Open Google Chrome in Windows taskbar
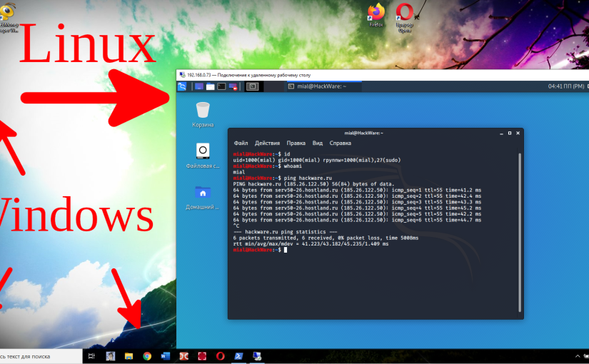589x364 pixels. 147,355
